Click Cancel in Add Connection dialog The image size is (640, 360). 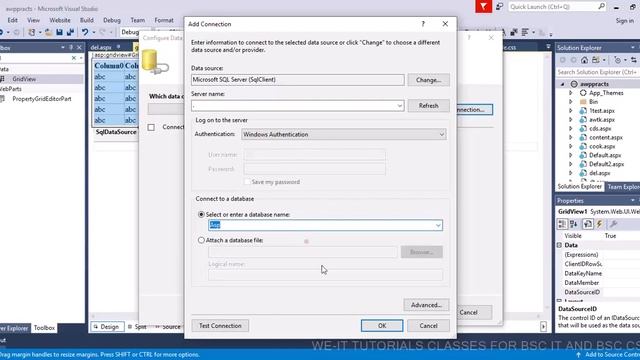[x=429, y=326]
